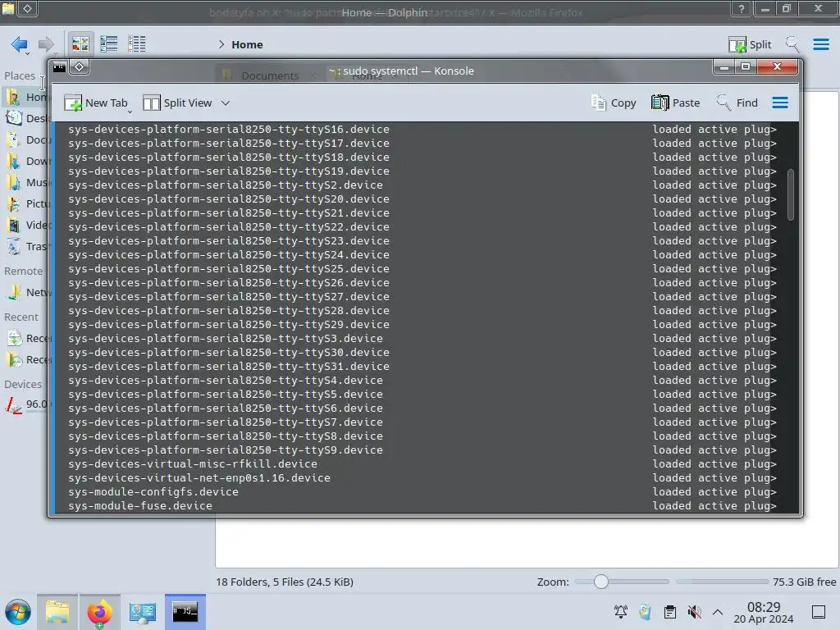840x630 pixels.
Task: Select Pictures in Places panel
Action: tap(27, 204)
